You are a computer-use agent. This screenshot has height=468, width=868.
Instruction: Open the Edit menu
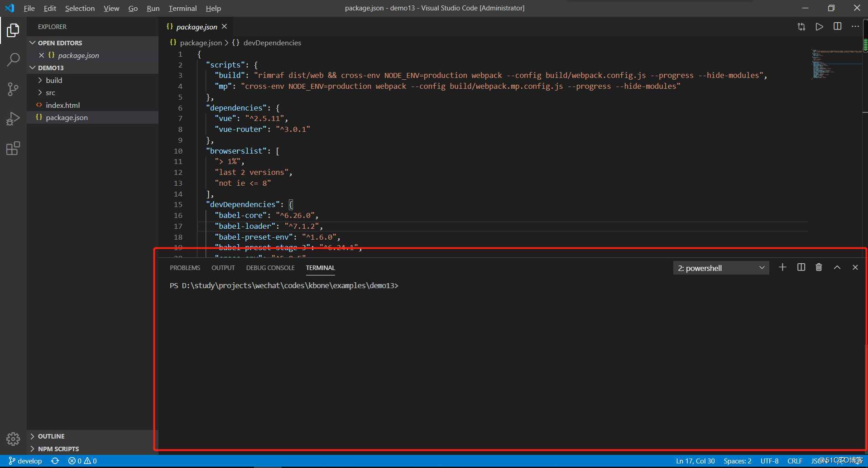[50, 8]
